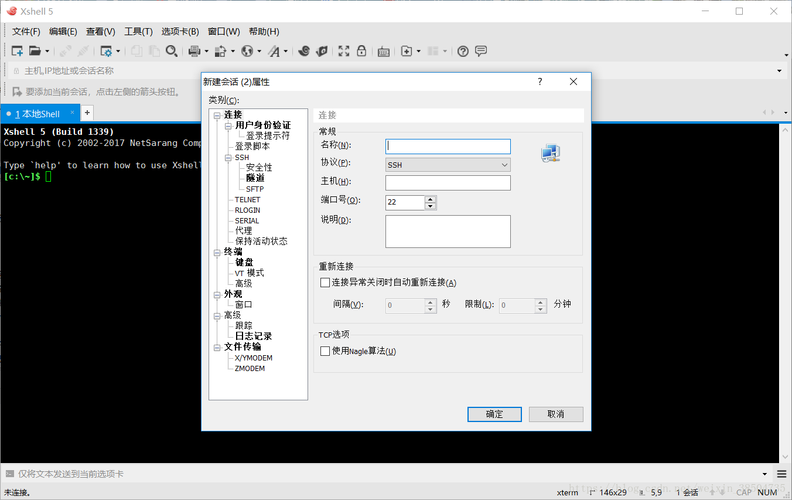Click the add-current-session arrow icon
The image size is (792, 500).
(x=17, y=91)
